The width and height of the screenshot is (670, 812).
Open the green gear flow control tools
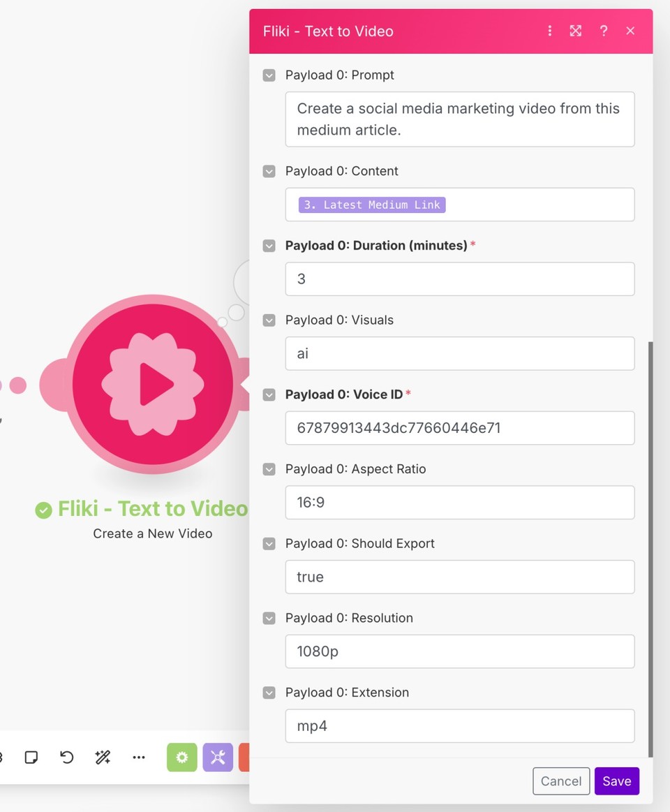[181, 757]
